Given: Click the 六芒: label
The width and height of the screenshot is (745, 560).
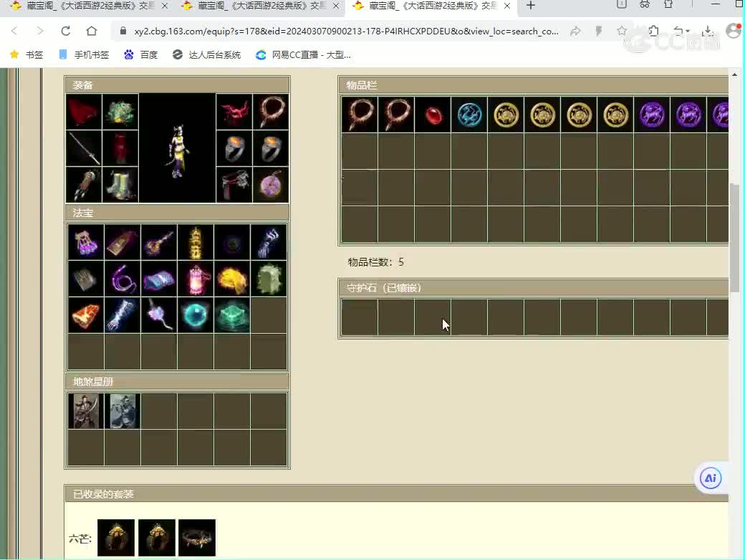Looking at the screenshot, I should coord(80,539).
